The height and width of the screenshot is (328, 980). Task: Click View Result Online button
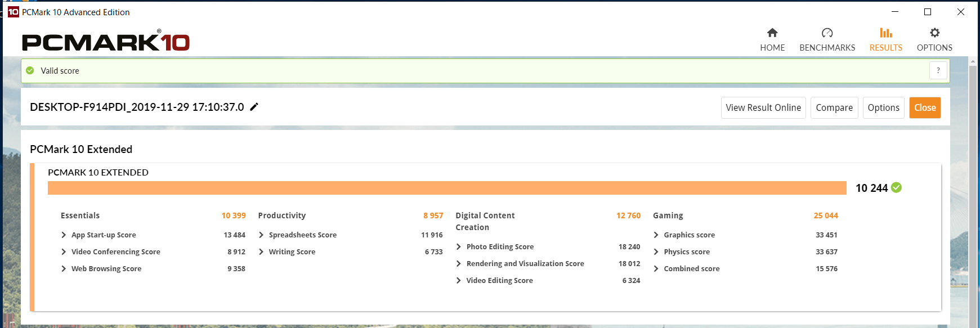[763, 107]
